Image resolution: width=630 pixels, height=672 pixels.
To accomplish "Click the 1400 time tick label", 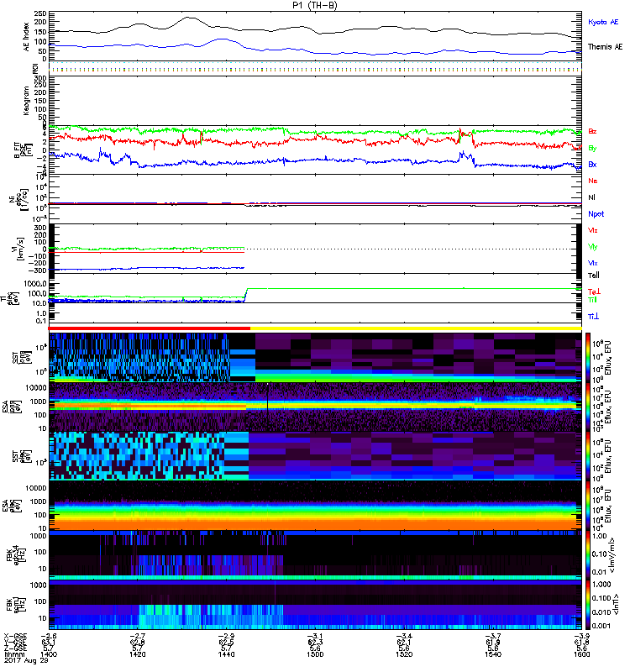I will [x=49, y=654].
